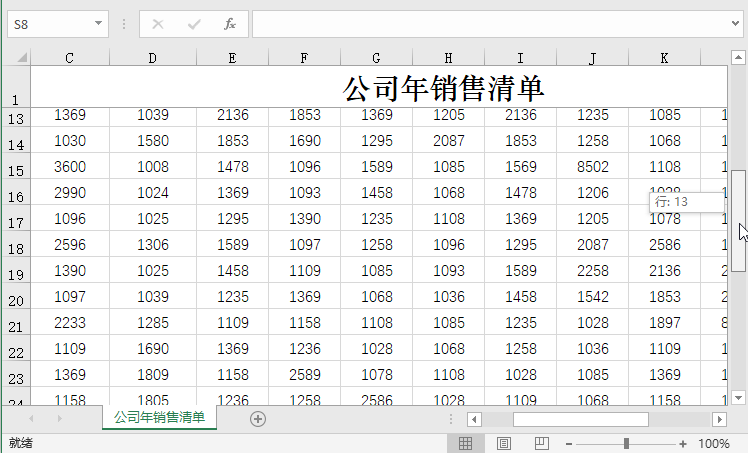Click the Cancel X formula icon
Image resolution: width=748 pixels, height=453 pixels.
[158, 24]
